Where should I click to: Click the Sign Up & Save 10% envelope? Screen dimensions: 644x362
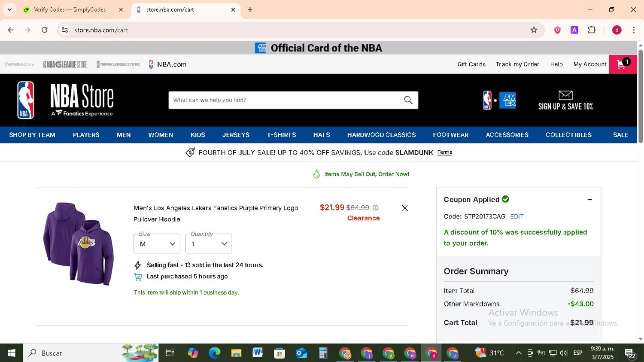coord(565,100)
